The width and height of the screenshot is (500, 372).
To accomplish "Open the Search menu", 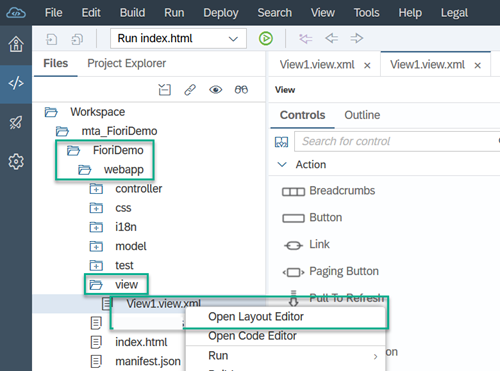I will 275,13.
